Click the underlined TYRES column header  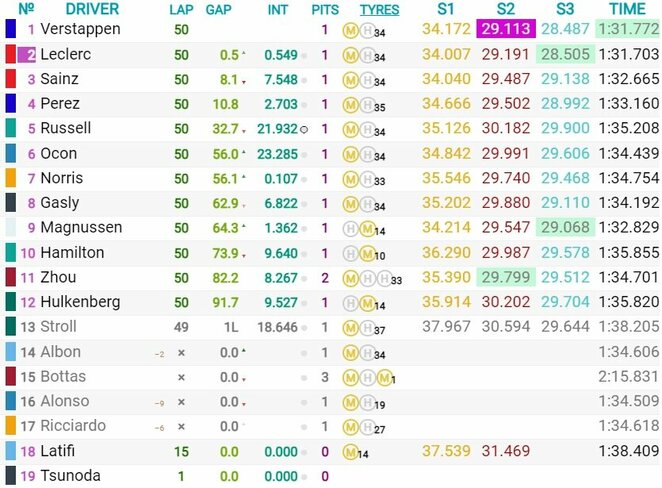pyautogui.click(x=379, y=10)
